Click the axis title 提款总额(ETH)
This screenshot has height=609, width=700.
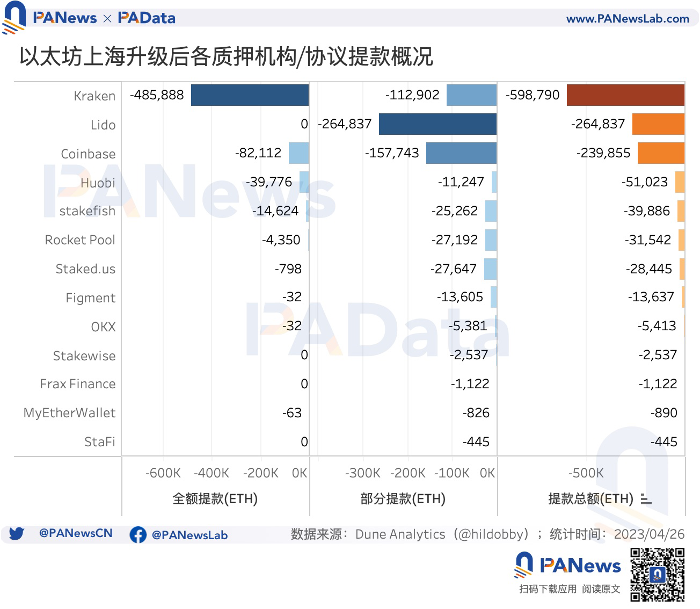tap(591, 499)
